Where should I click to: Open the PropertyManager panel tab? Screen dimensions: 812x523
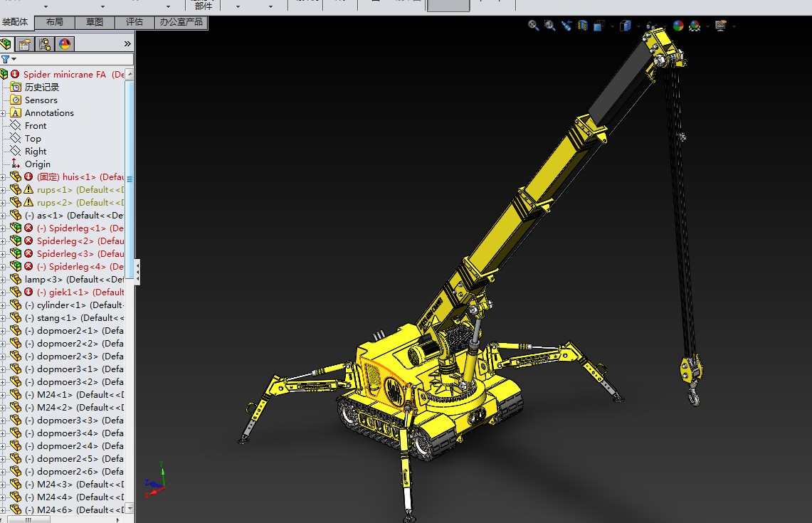(26, 44)
